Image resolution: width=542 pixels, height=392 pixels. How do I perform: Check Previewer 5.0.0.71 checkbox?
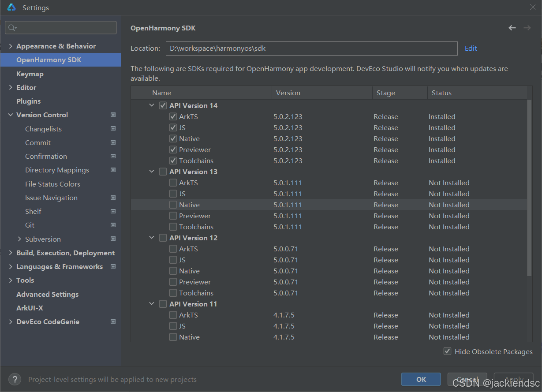[x=173, y=282]
